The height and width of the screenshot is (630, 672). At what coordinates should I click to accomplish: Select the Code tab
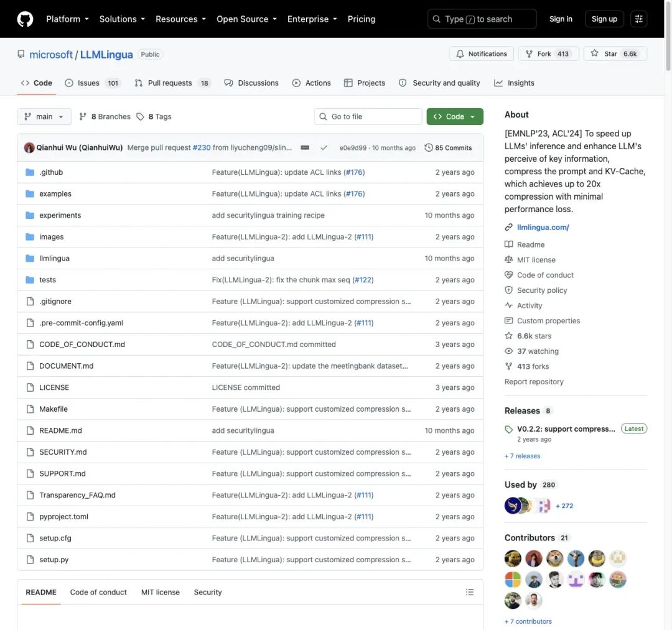pos(37,83)
